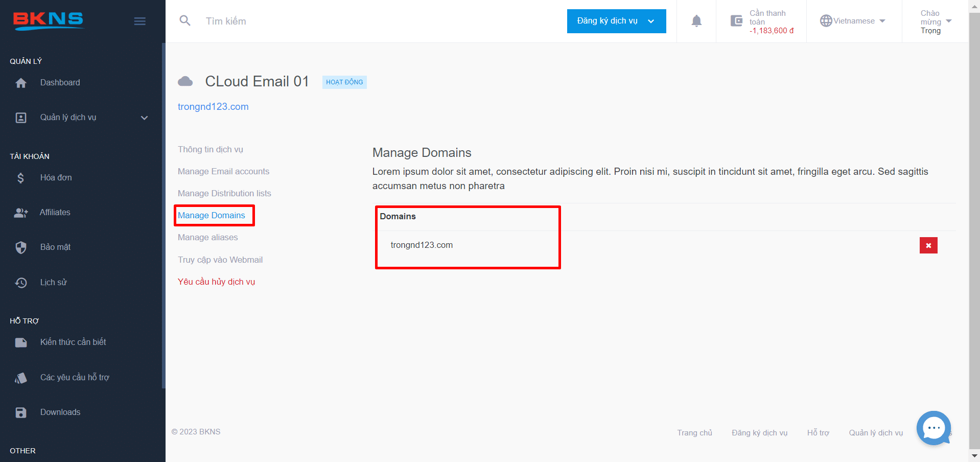The width and height of the screenshot is (980, 462).
Task: Click the BKNS logo
Action: pos(49,21)
